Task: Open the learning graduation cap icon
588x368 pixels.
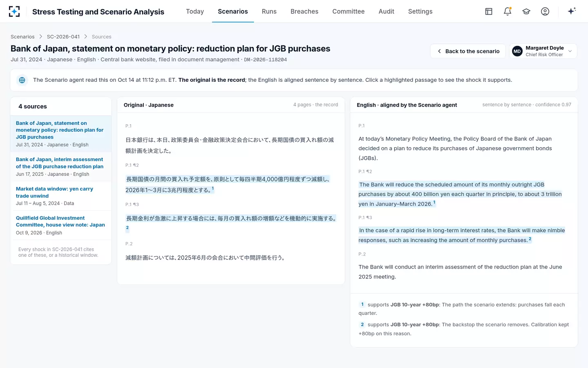Action: click(x=526, y=11)
